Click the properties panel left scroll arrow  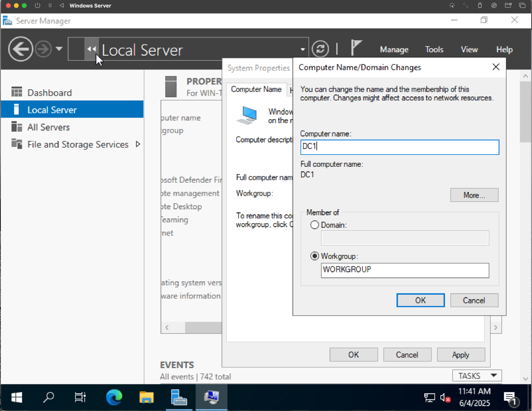coord(167,328)
